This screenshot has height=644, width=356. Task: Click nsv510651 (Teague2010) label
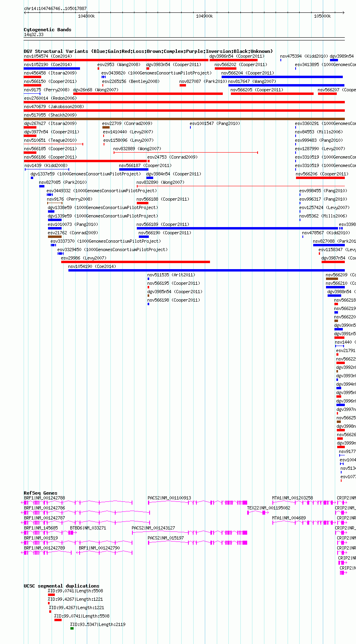click(50, 140)
